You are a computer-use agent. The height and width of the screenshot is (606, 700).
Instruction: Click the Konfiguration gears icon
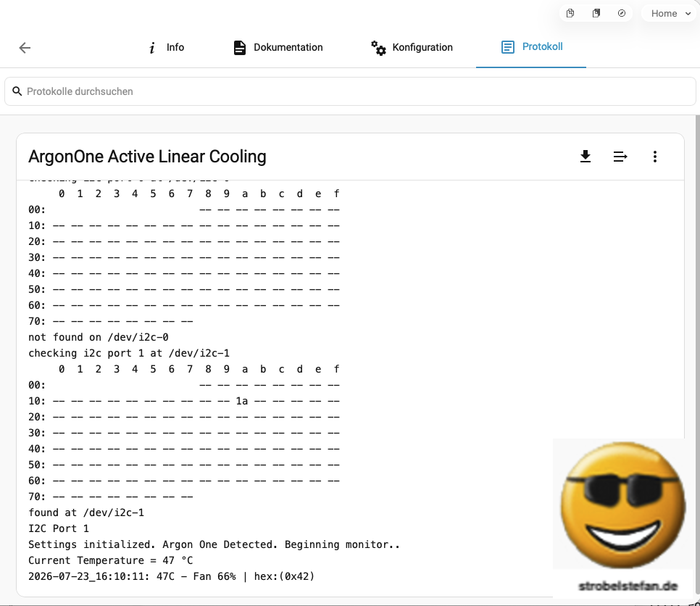(x=378, y=48)
